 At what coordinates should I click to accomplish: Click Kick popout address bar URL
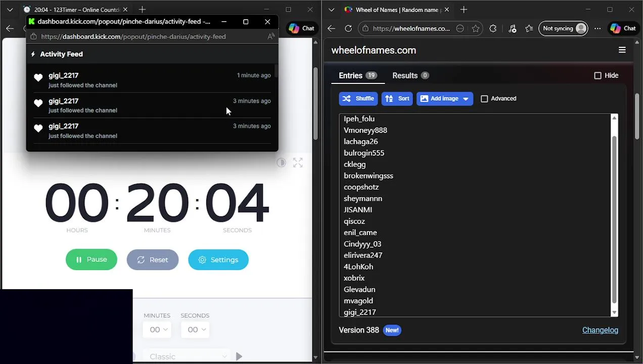coord(133,36)
